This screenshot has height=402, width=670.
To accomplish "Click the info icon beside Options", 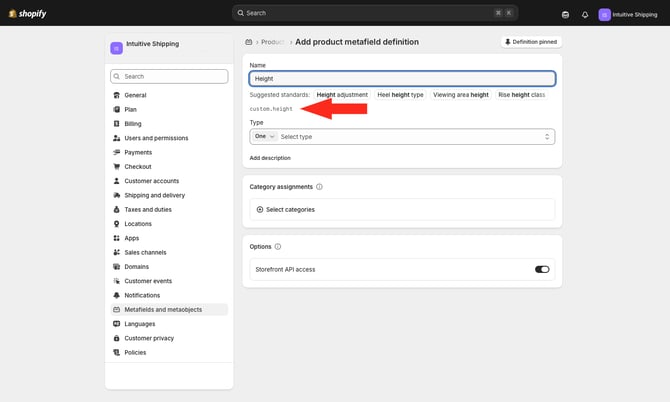I will [x=278, y=246].
